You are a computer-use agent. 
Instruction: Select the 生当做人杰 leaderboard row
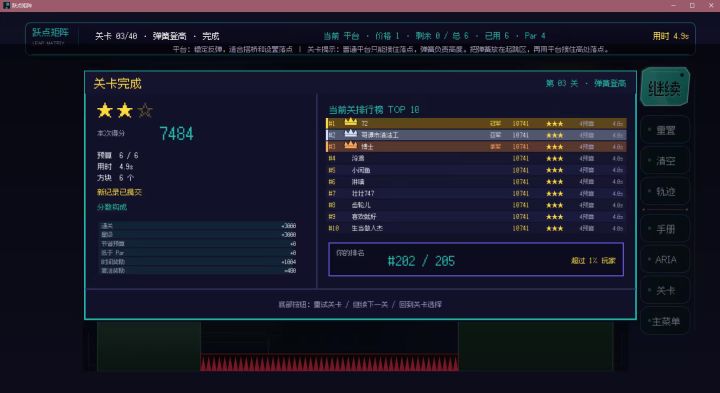click(476, 228)
